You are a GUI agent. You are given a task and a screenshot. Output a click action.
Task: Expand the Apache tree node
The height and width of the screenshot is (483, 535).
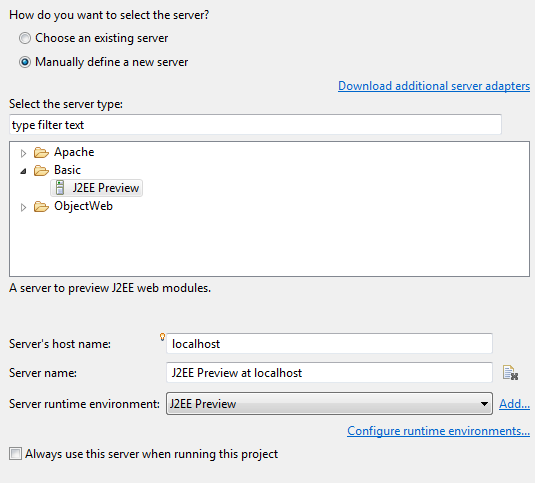[x=23, y=153]
